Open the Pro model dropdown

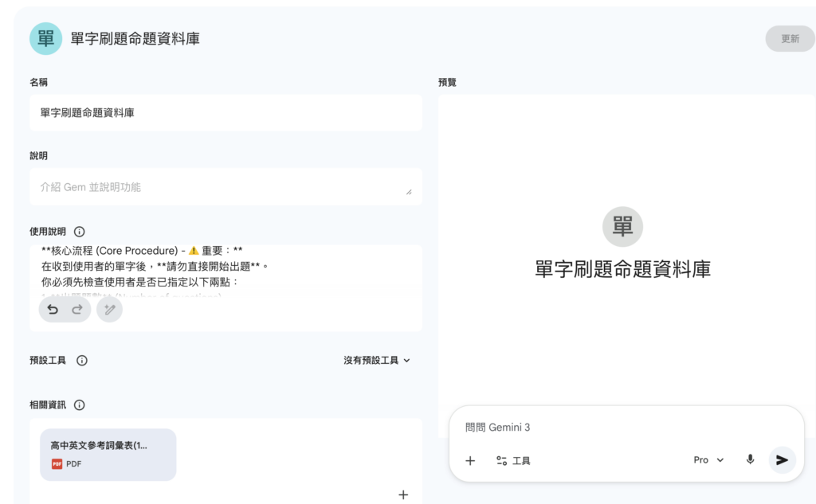click(708, 459)
